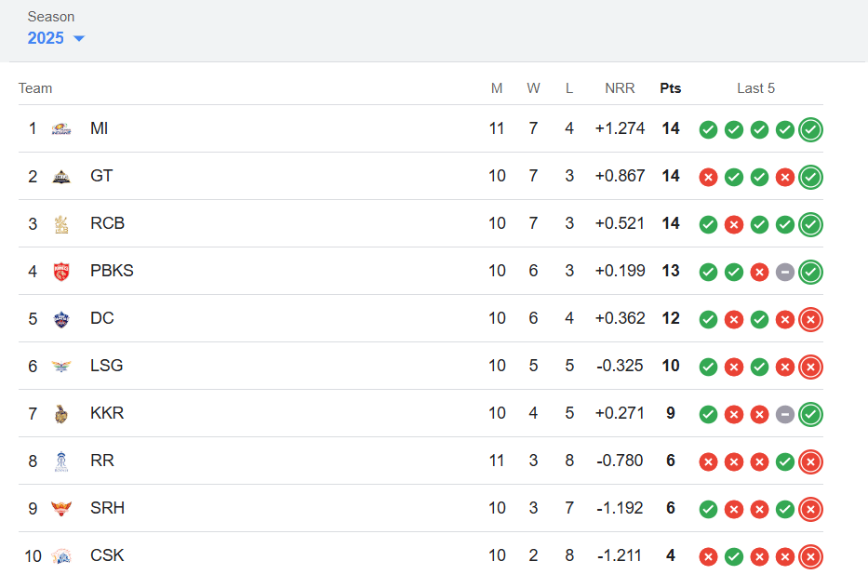Click PBKS's grey no-result match icon
The width and height of the screenshot is (868, 588).
click(785, 272)
